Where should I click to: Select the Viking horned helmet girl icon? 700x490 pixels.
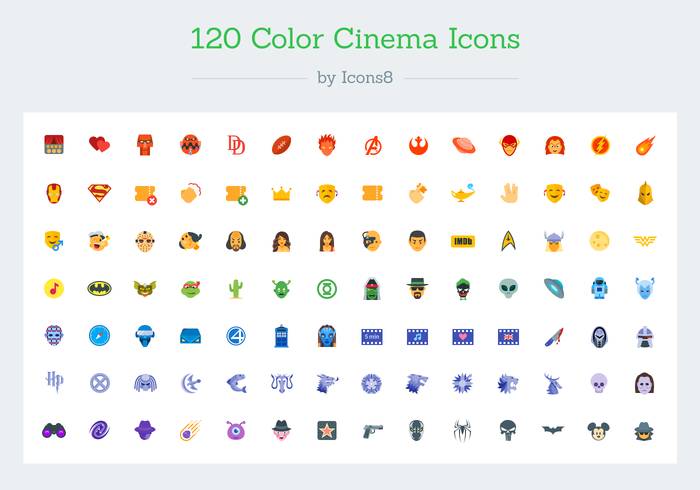554,241
